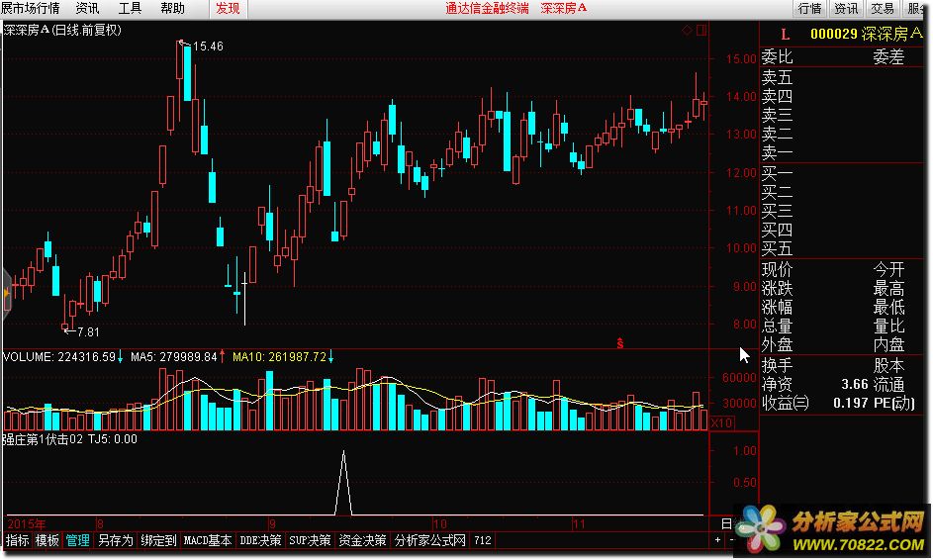The width and height of the screenshot is (933, 560).
Task: Open the 展市场行情 menu
Action: point(31,8)
